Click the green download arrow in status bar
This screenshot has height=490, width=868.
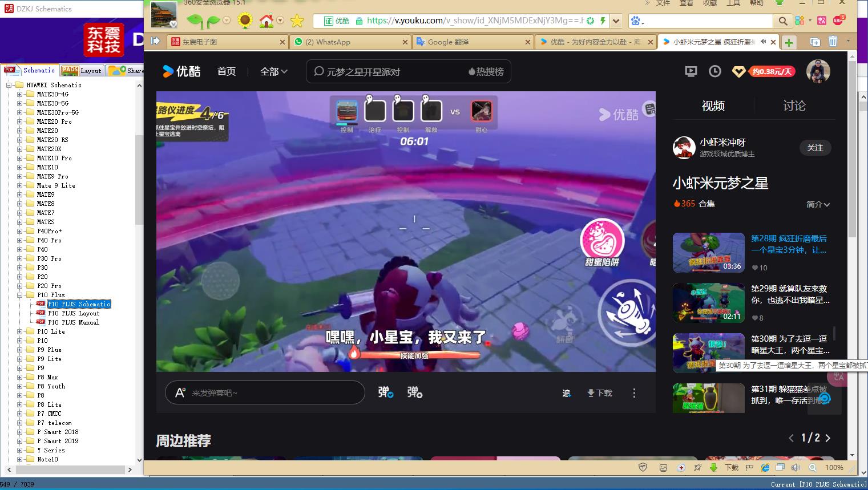click(x=713, y=467)
